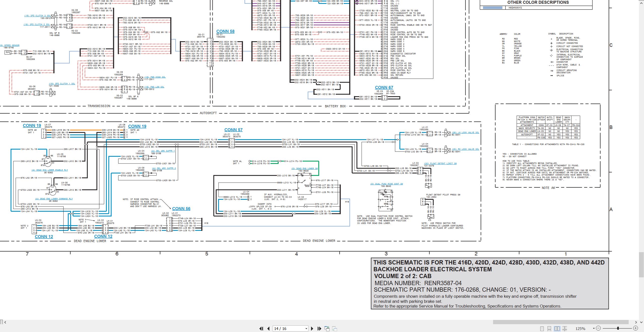This screenshot has width=644, height=332.
Task: Follow the SPEED SENSOR link
Action: point(10,45)
